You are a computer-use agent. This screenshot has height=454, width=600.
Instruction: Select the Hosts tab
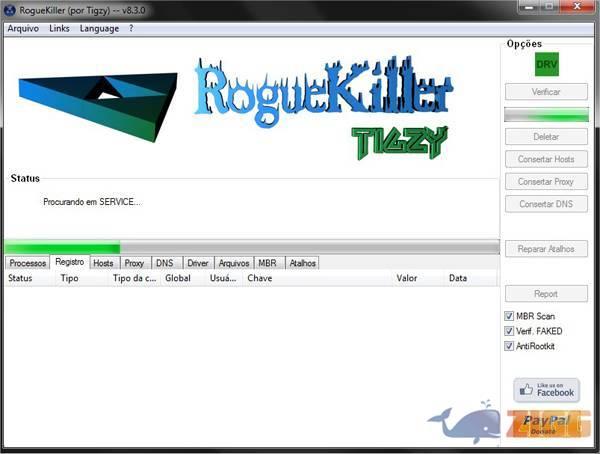tap(103, 263)
